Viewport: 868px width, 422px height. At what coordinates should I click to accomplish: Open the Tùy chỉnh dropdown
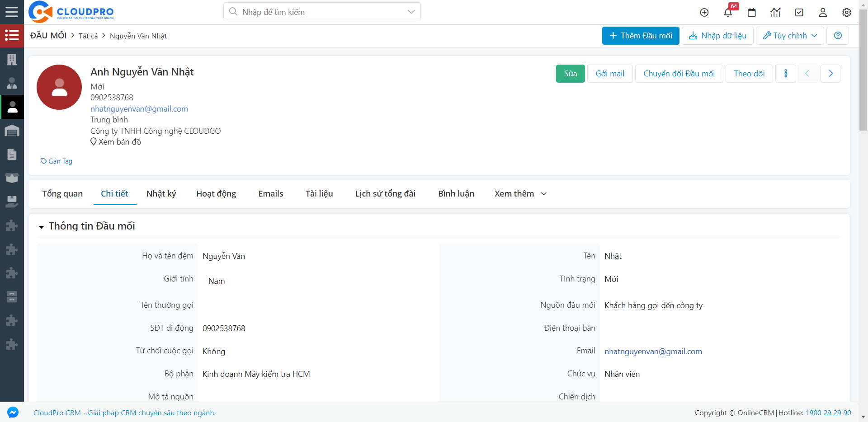[x=790, y=36]
